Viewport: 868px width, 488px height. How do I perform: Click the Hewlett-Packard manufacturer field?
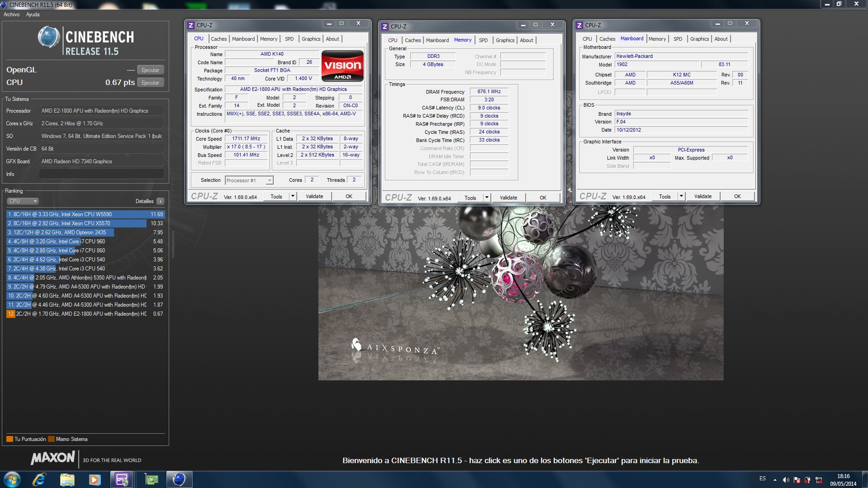point(681,57)
